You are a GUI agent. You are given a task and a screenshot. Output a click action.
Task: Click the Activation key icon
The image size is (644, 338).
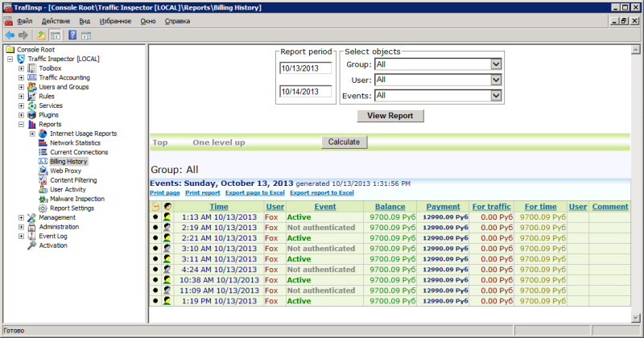tap(31, 245)
